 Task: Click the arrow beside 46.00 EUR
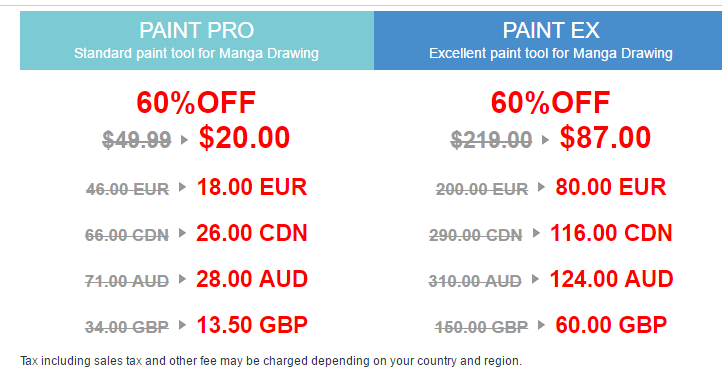click(x=182, y=187)
